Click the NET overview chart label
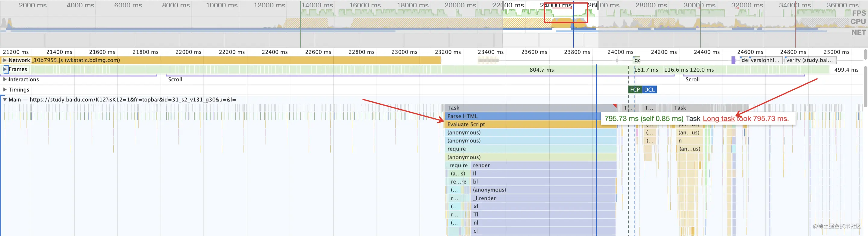The image size is (868, 236). tap(859, 32)
